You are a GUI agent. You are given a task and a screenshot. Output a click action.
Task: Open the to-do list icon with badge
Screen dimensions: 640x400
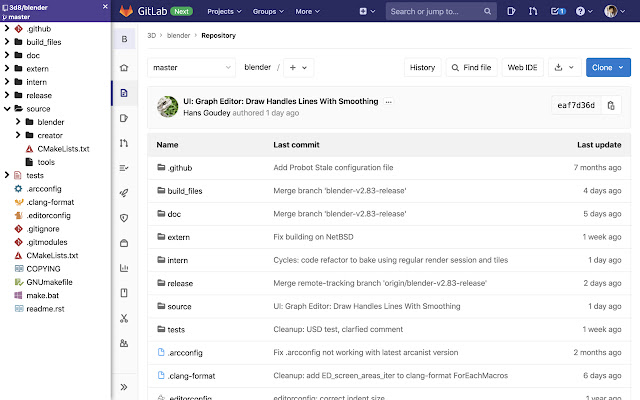[558, 11]
